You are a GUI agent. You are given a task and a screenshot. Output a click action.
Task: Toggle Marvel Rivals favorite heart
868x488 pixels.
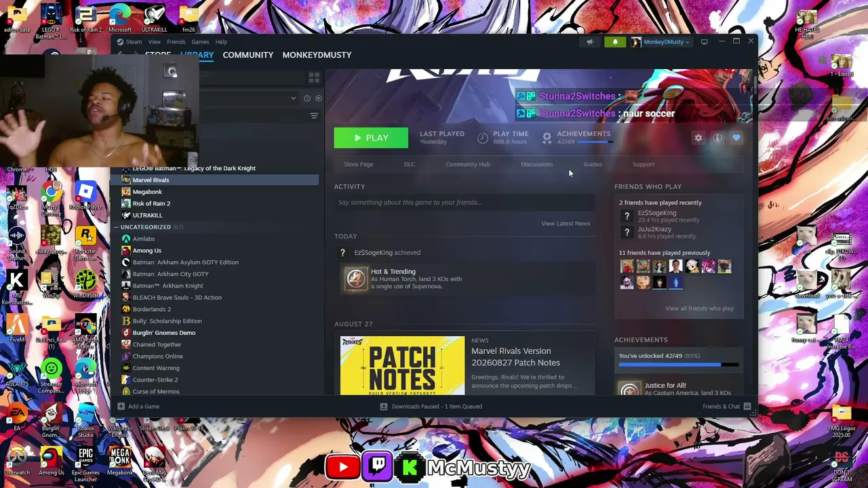736,138
